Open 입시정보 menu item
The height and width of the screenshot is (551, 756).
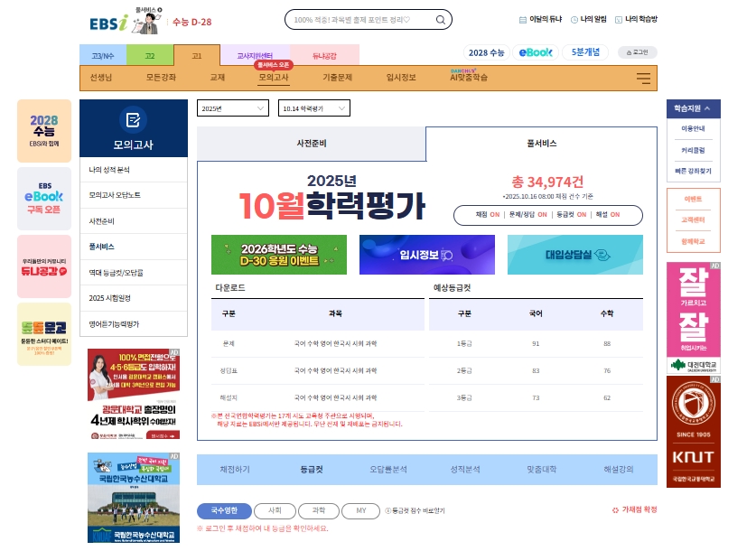pos(401,77)
